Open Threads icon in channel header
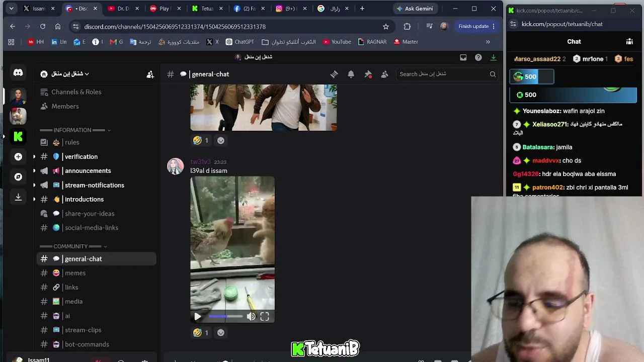Viewport: 644px width, 362px height. coord(334,74)
